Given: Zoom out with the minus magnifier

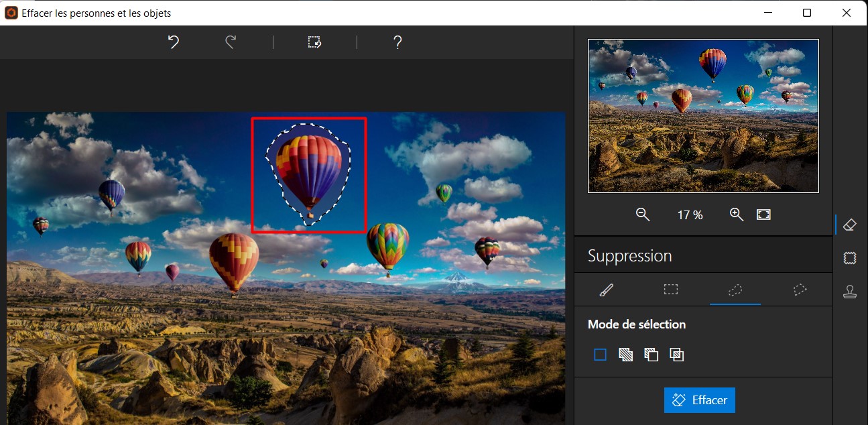Looking at the screenshot, I should coord(643,215).
